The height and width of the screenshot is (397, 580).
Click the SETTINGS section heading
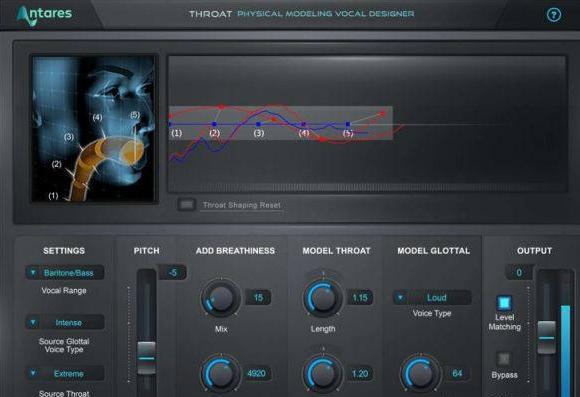[64, 250]
